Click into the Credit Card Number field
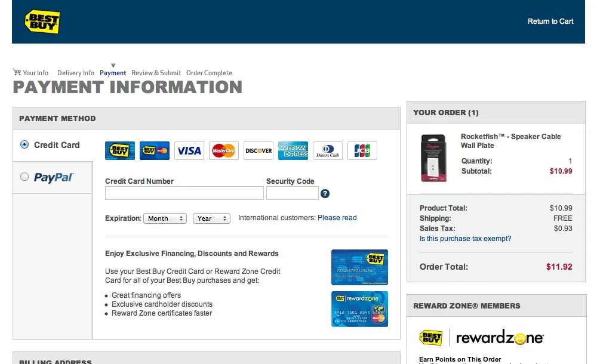This screenshot has height=364, width=597. 184,193
